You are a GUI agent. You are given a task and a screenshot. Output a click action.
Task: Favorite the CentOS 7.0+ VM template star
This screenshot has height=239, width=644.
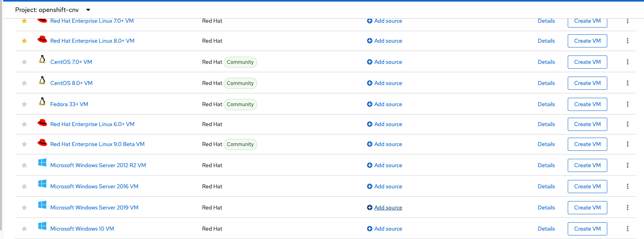[24, 62]
